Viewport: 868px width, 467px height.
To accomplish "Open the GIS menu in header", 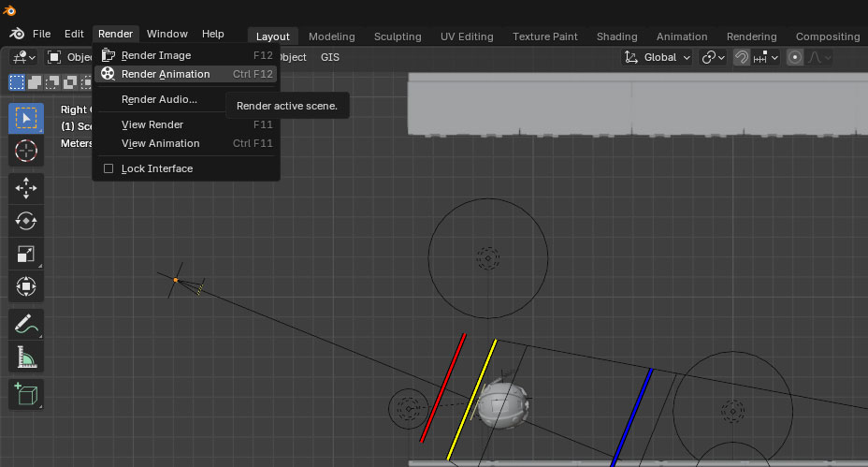I will pyautogui.click(x=330, y=57).
